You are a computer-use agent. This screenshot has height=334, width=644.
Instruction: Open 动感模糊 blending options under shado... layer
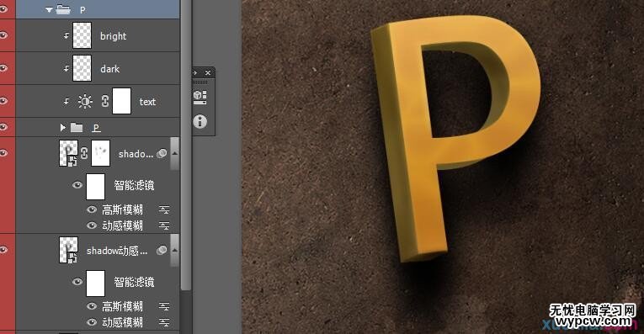point(164,225)
